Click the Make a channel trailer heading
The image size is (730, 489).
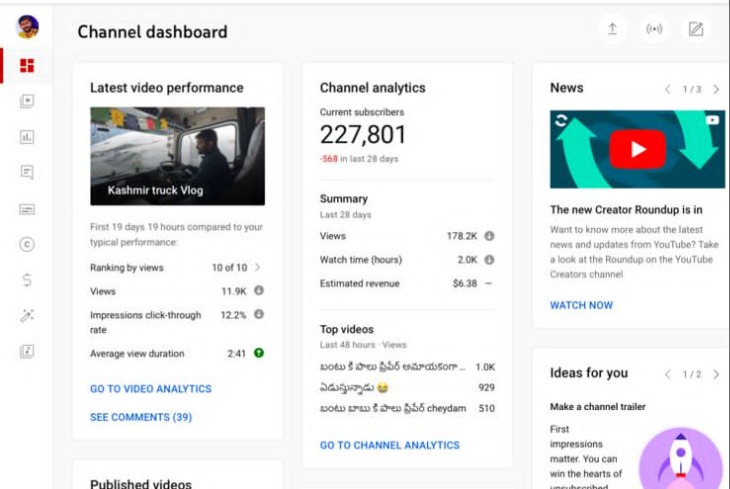coord(598,407)
